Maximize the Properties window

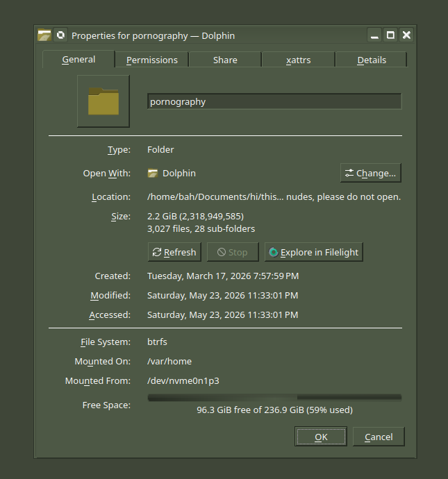tap(390, 35)
